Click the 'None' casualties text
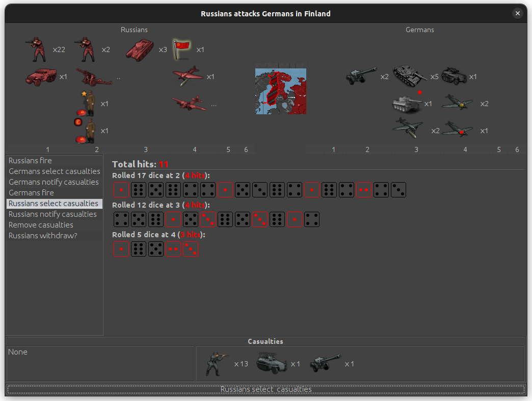The height and width of the screenshot is (401, 532). 18,352
